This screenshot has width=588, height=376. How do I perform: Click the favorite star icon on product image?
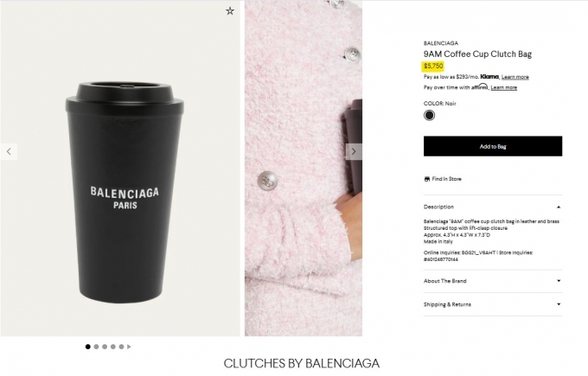(230, 11)
